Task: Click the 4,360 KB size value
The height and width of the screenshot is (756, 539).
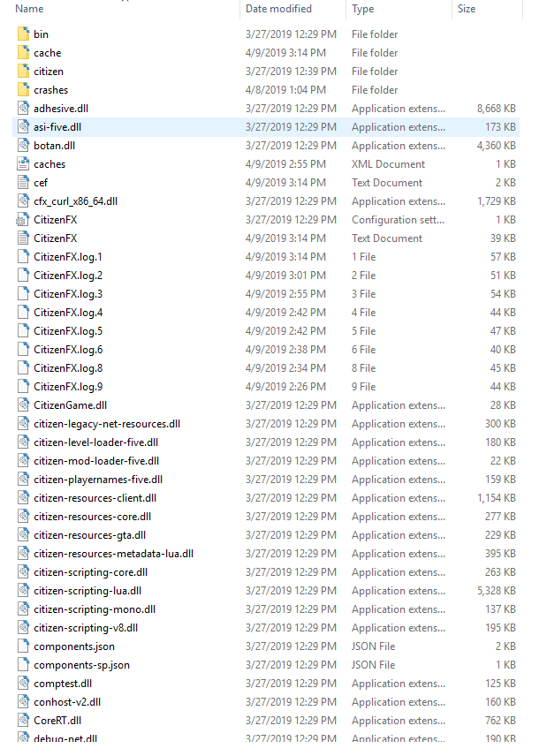Action: [496, 146]
